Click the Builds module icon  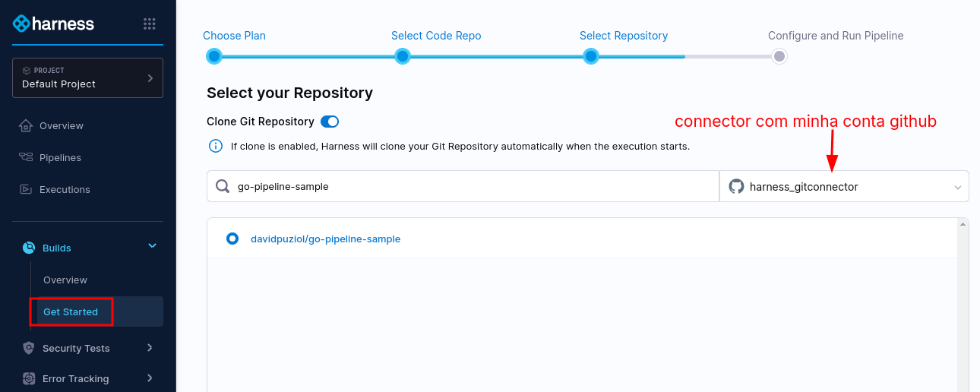click(x=29, y=248)
